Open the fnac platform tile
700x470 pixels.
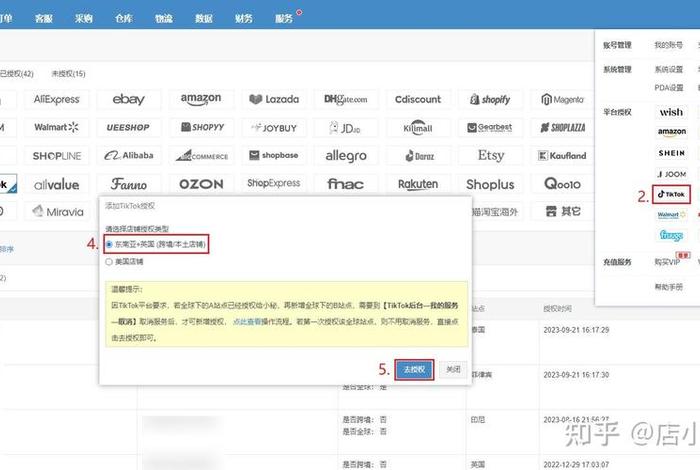346,184
